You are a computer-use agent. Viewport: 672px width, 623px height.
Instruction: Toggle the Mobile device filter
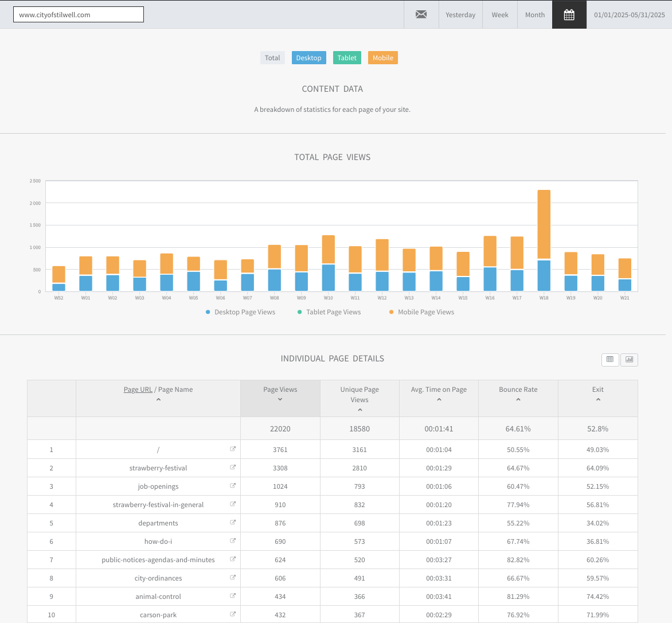click(382, 58)
